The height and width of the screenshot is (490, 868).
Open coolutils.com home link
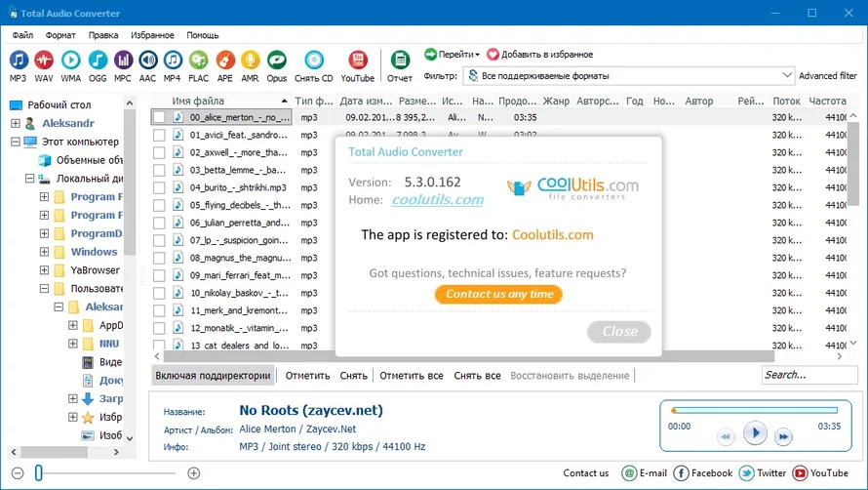(437, 199)
